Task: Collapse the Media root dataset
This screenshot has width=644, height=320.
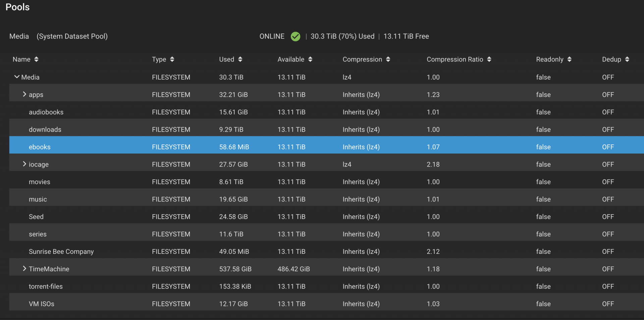Action: tap(17, 77)
